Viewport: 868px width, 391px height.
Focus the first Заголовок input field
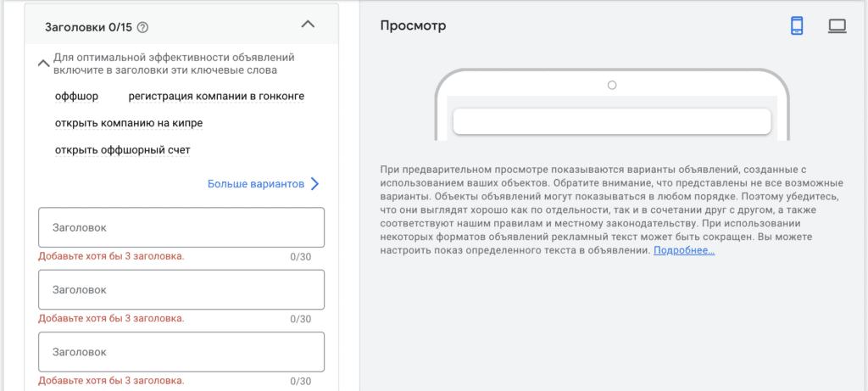click(181, 227)
